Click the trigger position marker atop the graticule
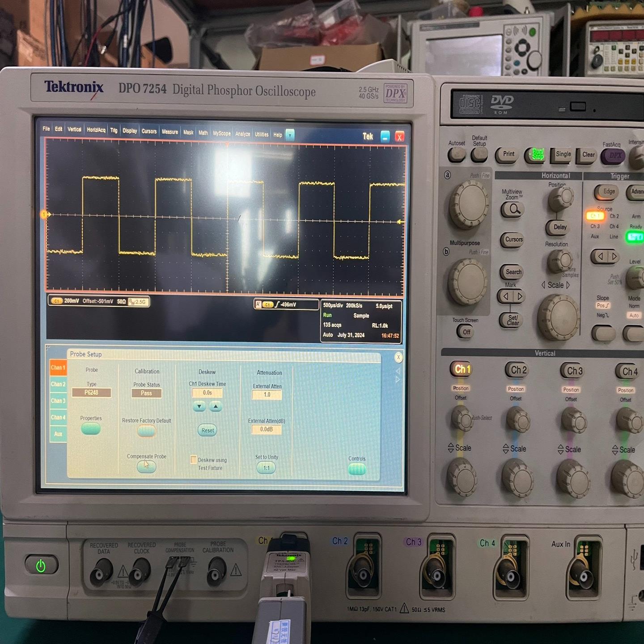The image size is (644, 644). click(x=227, y=144)
